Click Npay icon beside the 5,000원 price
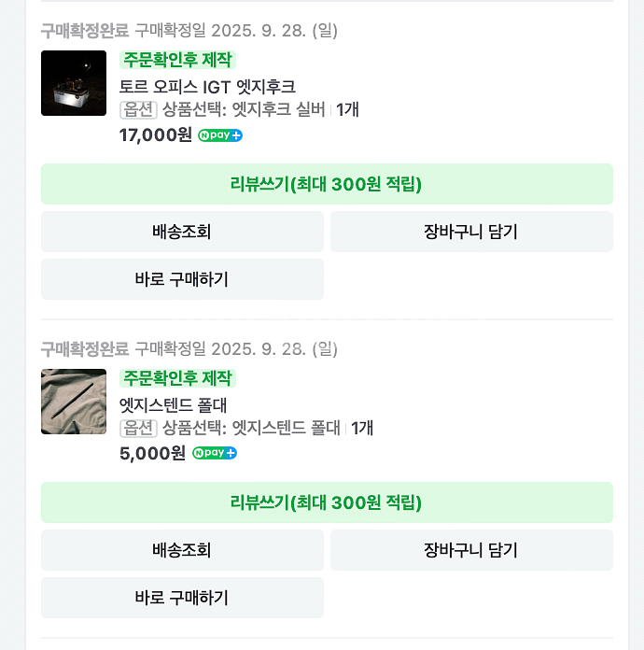644x650 pixels. (215, 454)
